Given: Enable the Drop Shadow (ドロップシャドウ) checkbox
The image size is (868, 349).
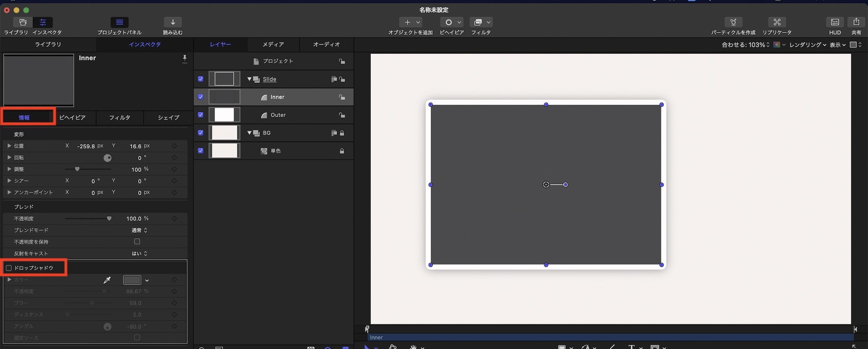Looking at the screenshot, I should tap(9, 268).
